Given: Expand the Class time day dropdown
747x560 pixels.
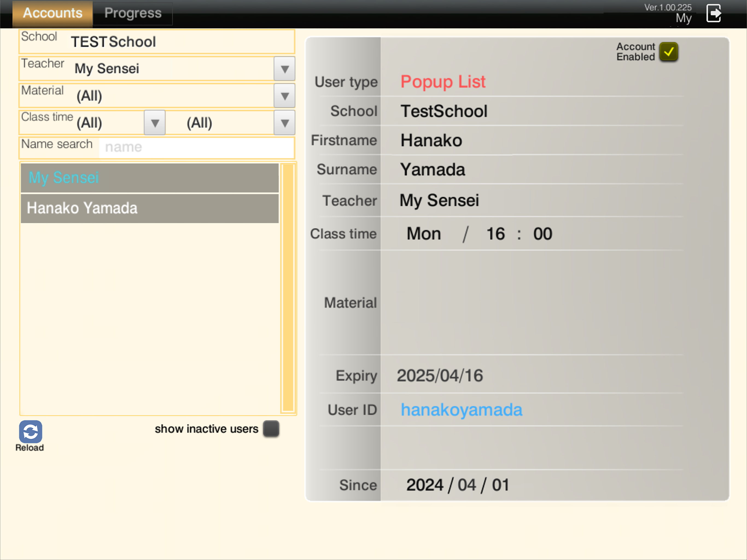Looking at the screenshot, I should tap(155, 122).
